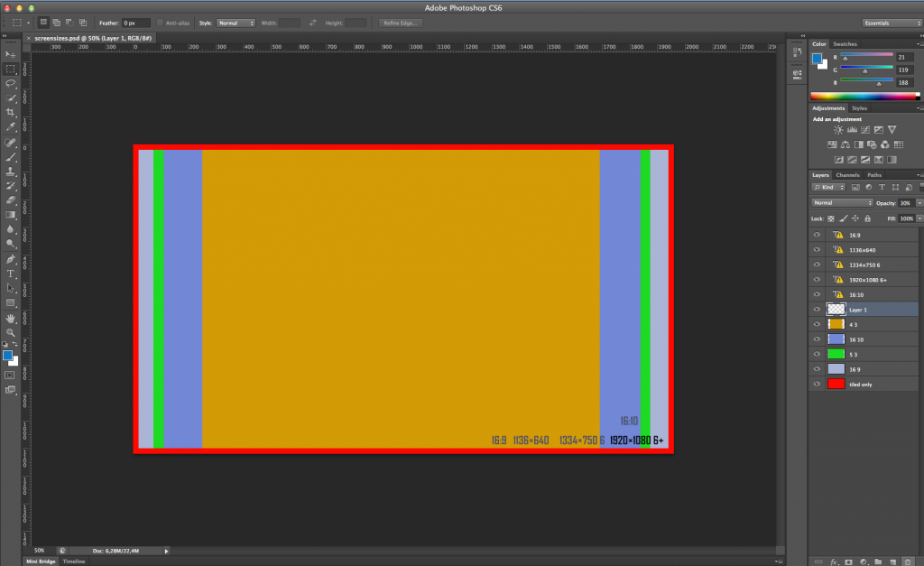Switch to the Swatches tab
The height and width of the screenshot is (566, 924).
(845, 44)
